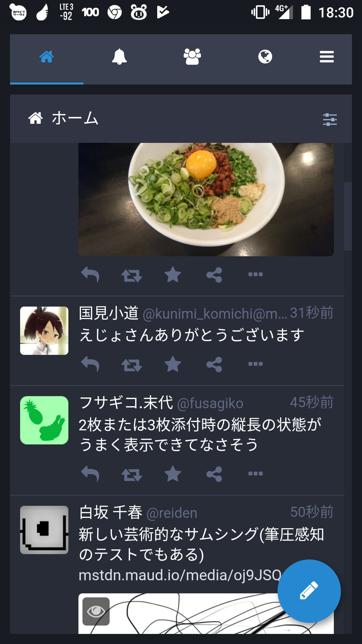Reply to 国見小道's post
Viewport: 362px width, 644px height.
pyautogui.click(x=90, y=364)
